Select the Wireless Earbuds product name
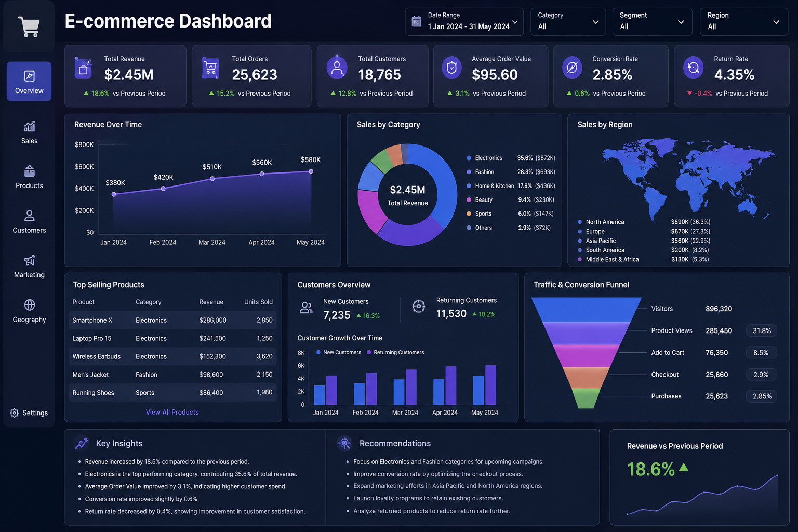798x532 pixels. coord(97,356)
